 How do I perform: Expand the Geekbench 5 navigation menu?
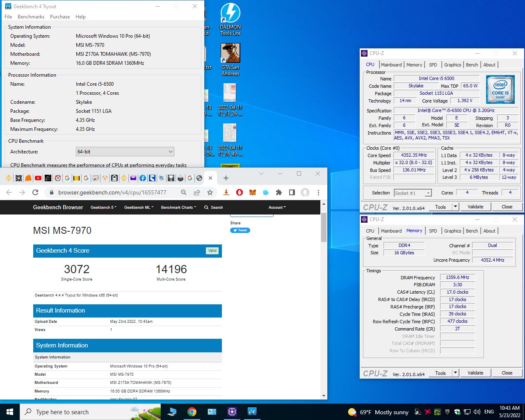click(103, 208)
